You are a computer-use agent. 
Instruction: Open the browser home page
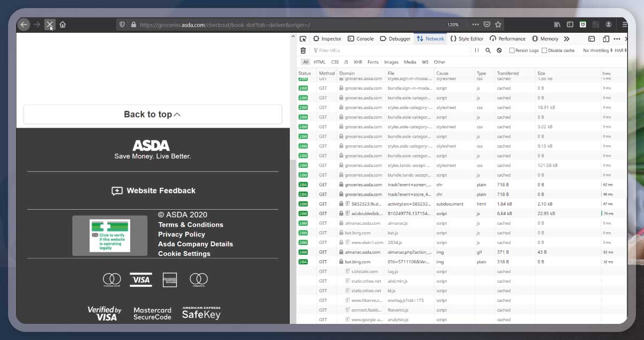click(x=63, y=25)
